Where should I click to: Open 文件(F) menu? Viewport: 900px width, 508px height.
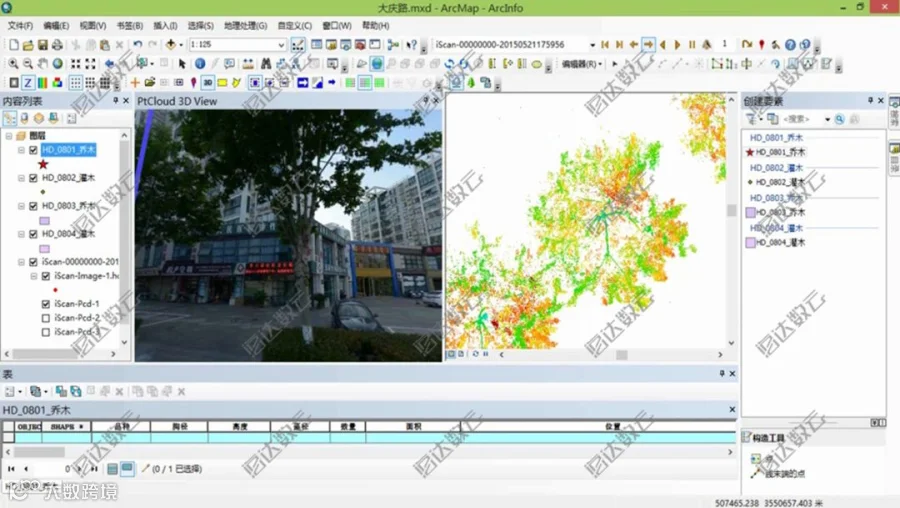(x=20, y=26)
